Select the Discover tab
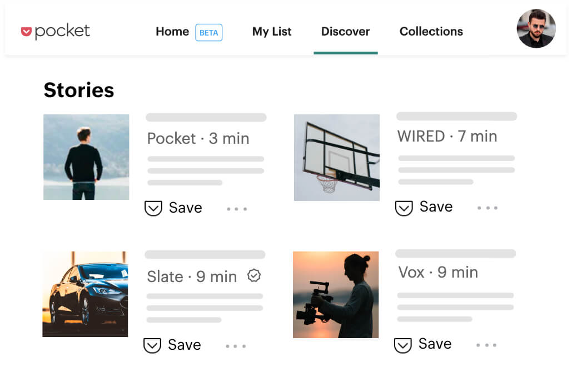The image size is (572, 392). click(345, 32)
